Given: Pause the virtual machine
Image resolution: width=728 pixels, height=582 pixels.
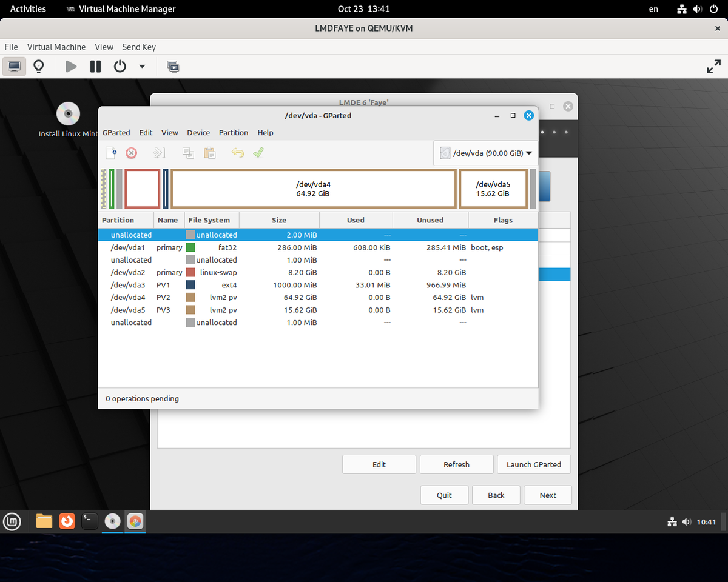Looking at the screenshot, I should tap(95, 66).
